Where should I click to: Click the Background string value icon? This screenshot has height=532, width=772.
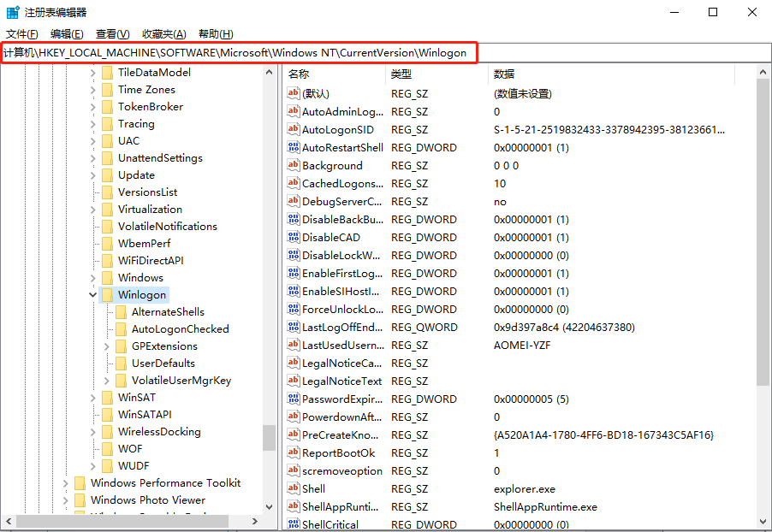click(294, 166)
